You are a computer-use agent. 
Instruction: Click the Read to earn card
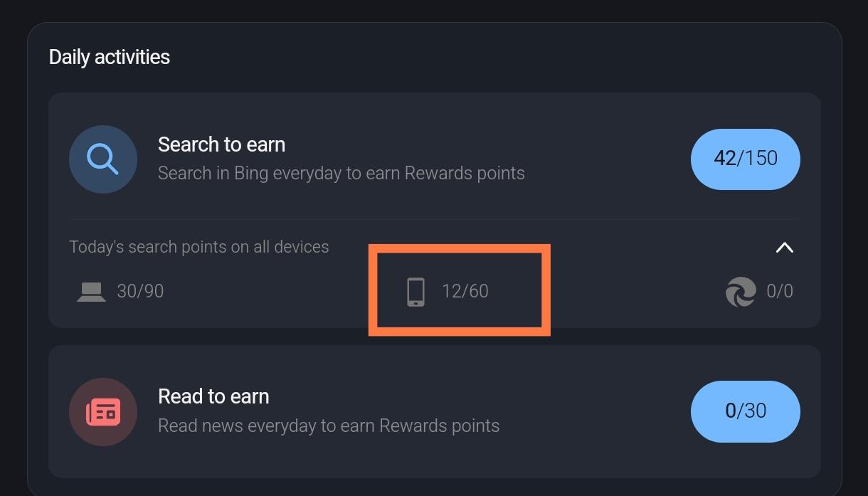(434, 411)
